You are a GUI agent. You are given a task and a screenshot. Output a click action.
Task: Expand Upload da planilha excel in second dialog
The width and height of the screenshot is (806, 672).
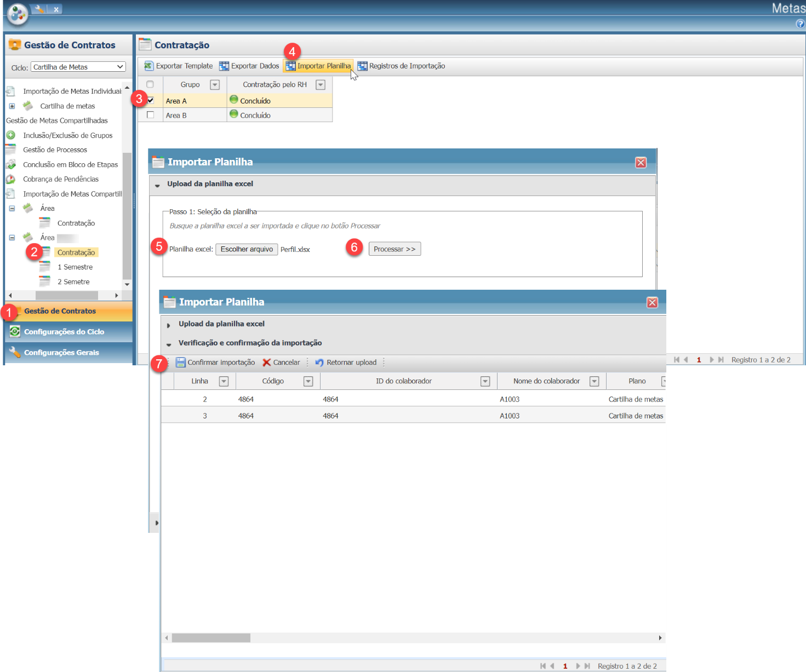(x=169, y=325)
